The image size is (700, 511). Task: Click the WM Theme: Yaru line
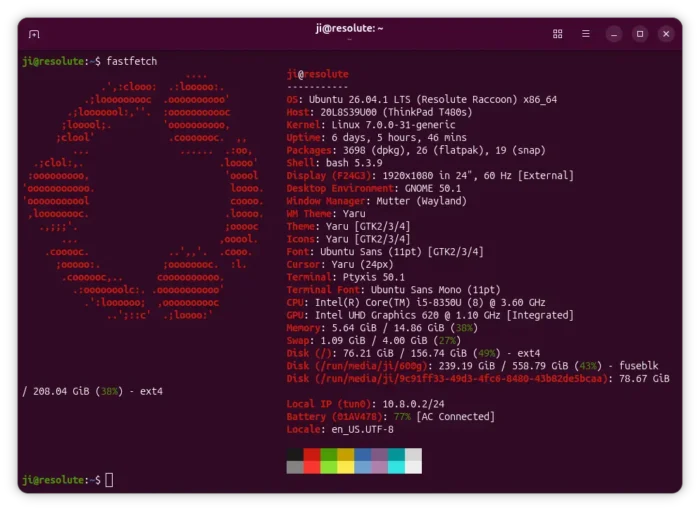click(x=325, y=214)
